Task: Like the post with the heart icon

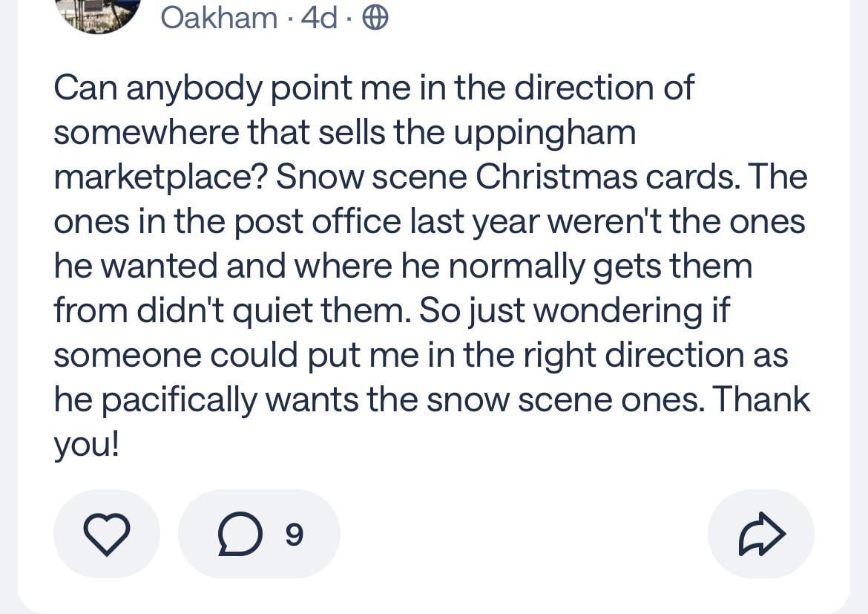Action: click(106, 535)
